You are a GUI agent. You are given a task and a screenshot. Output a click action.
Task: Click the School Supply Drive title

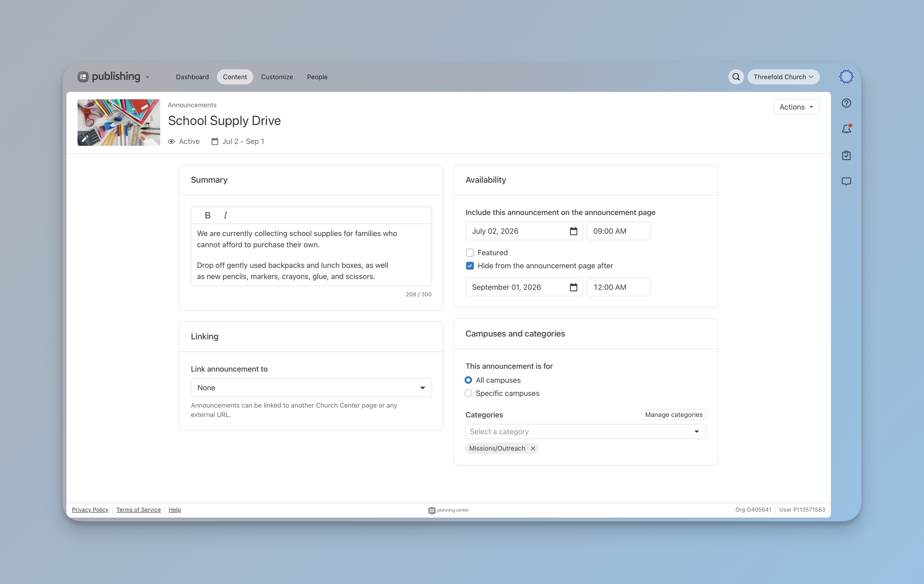[224, 121]
